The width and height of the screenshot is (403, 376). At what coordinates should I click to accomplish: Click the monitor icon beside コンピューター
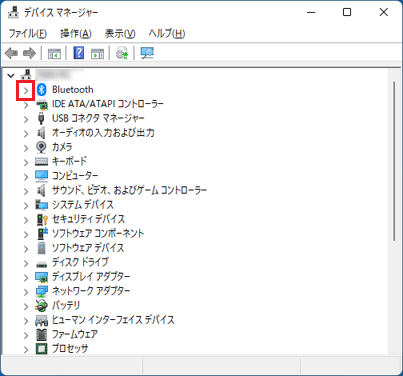[x=41, y=176]
